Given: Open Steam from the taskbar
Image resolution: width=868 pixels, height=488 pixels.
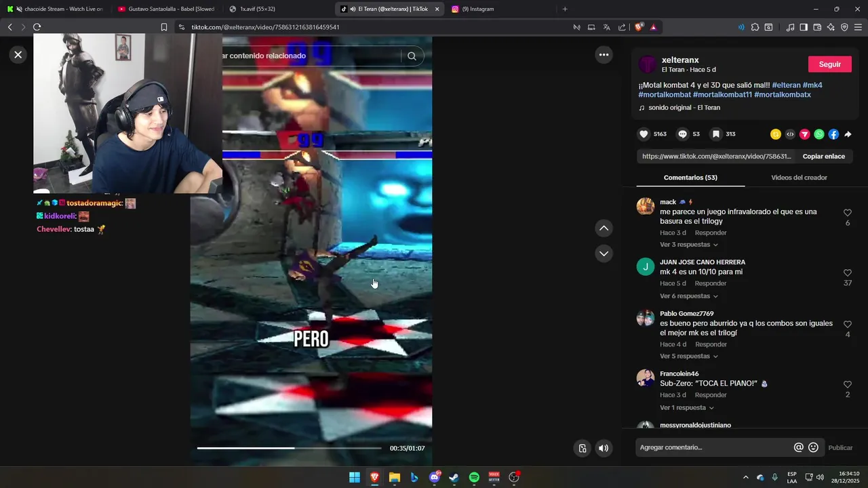Looking at the screenshot, I should (454, 477).
